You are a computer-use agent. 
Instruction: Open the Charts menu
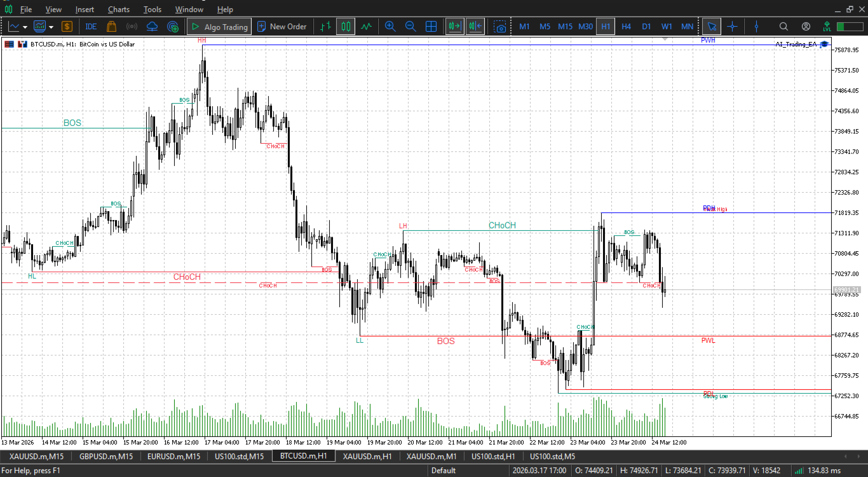(x=119, y=10)
